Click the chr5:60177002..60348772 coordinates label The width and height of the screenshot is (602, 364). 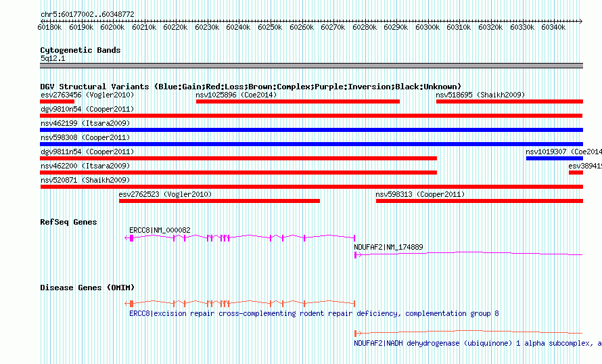point(87,14)
